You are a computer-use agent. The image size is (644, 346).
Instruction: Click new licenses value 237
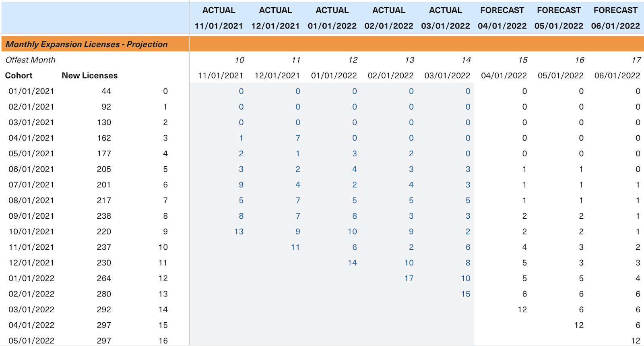point(104,247)
